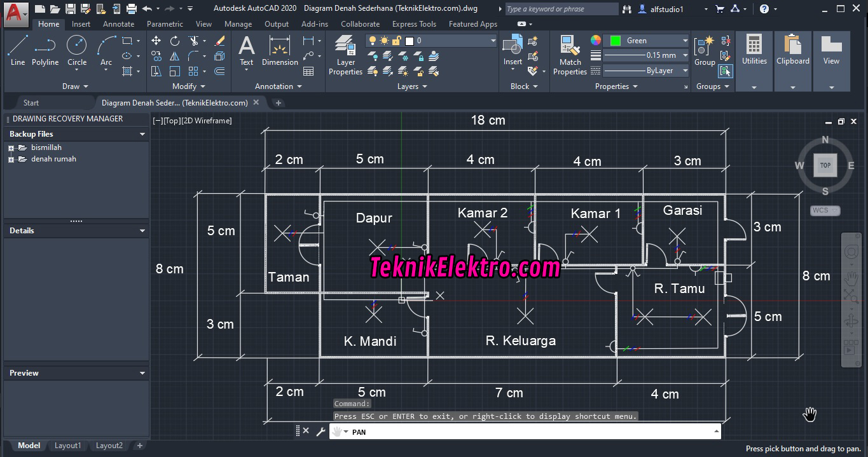Screen dimensions: 868x457
Task: Click the viewport [-] controls label
Action: pyautogui.click(x=157, y=121)
